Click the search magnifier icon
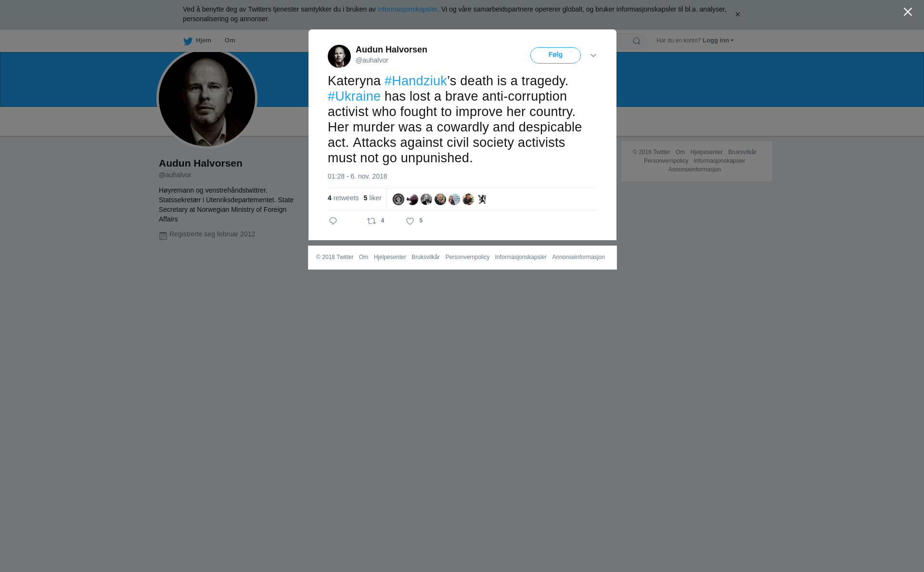 point(637,41)
